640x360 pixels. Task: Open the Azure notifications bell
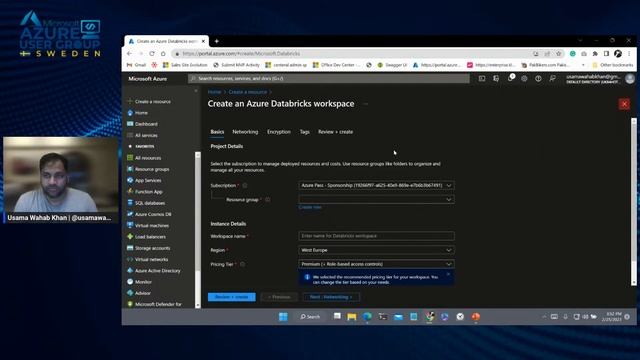(510, 78)
